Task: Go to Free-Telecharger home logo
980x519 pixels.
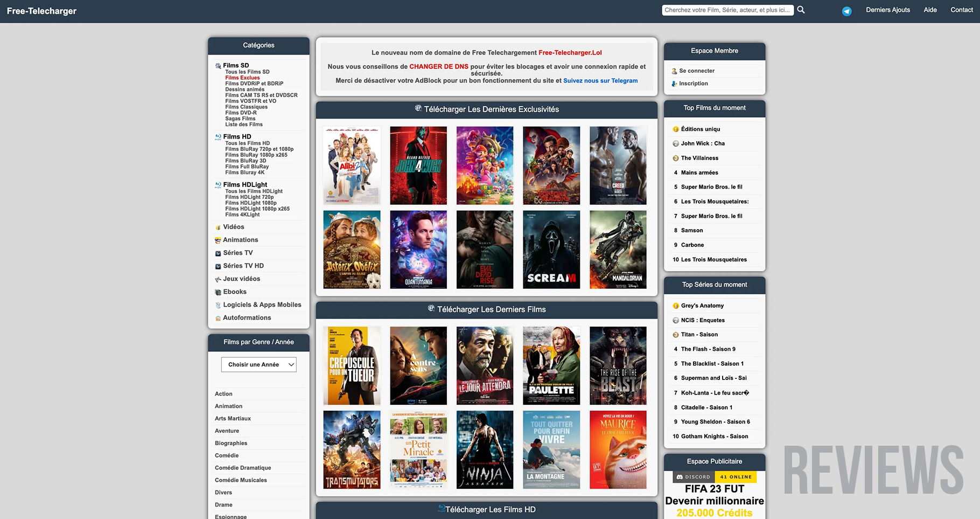Action: pyautogui.click(x=41, y=11)
